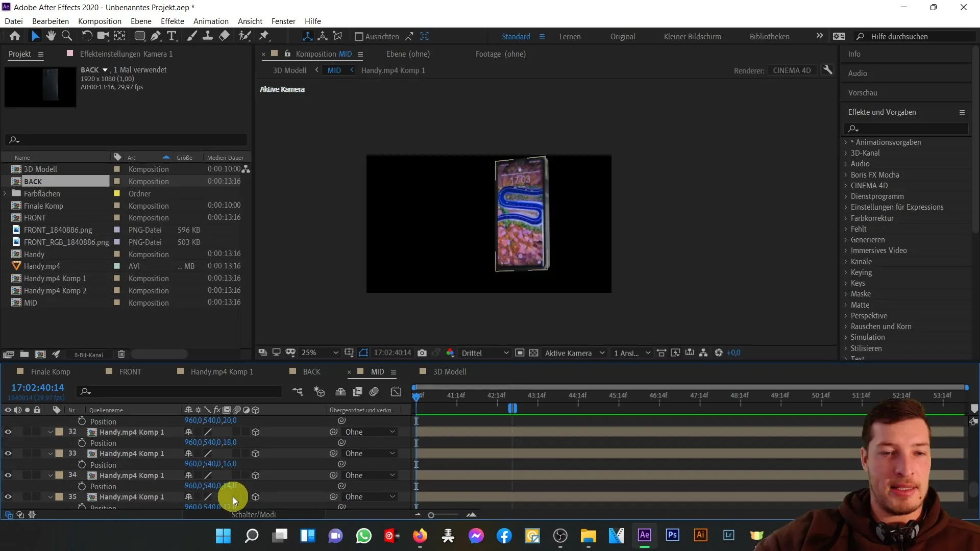Expand the BACK composition in project panel
The width and height of the screenshot is (980, 551).
coord(5,181)
